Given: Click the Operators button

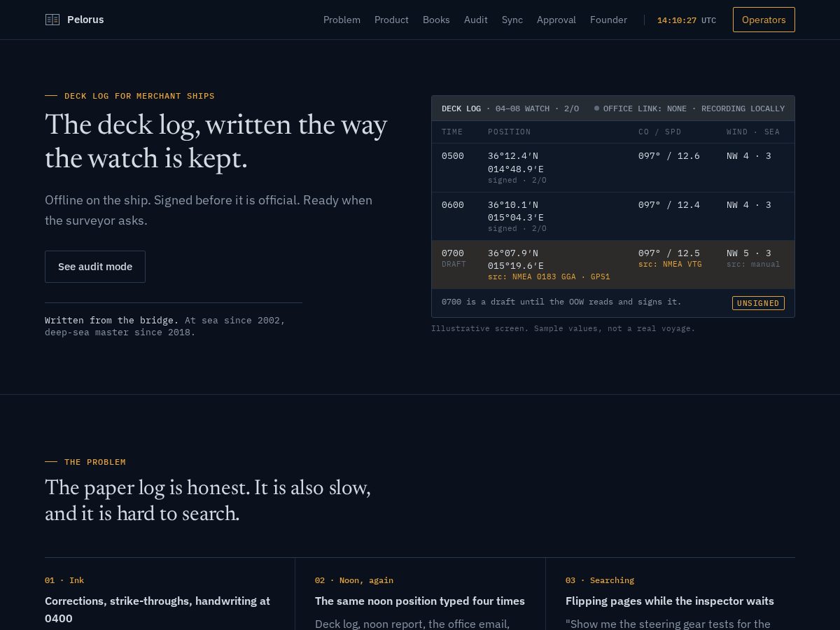Looking at the screenshot, I should [764, 20].
